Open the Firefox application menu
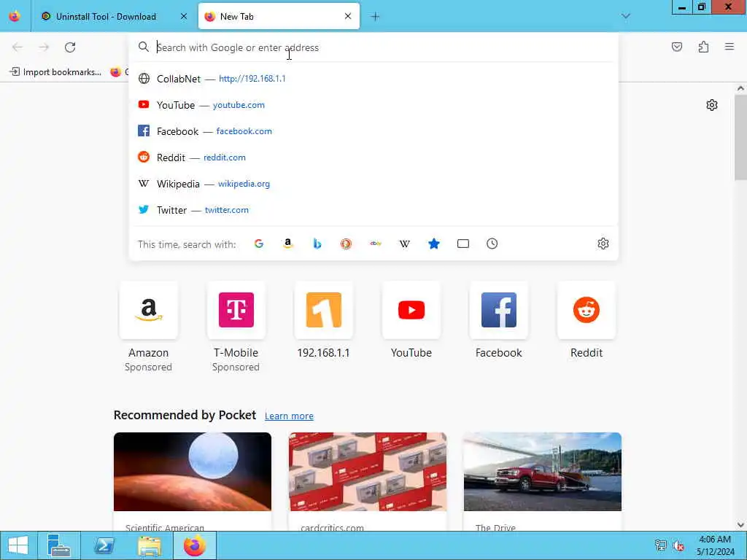747x560 pixels. (729, 47)
